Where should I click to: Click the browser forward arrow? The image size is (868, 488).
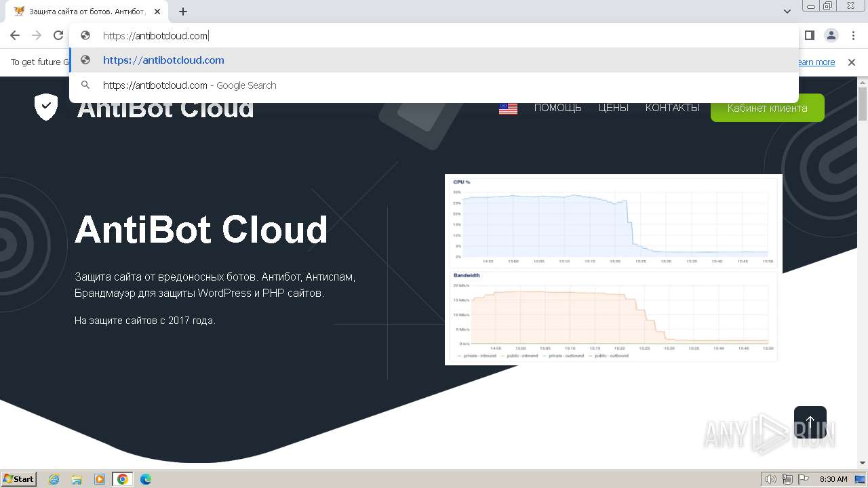(37, 35)
